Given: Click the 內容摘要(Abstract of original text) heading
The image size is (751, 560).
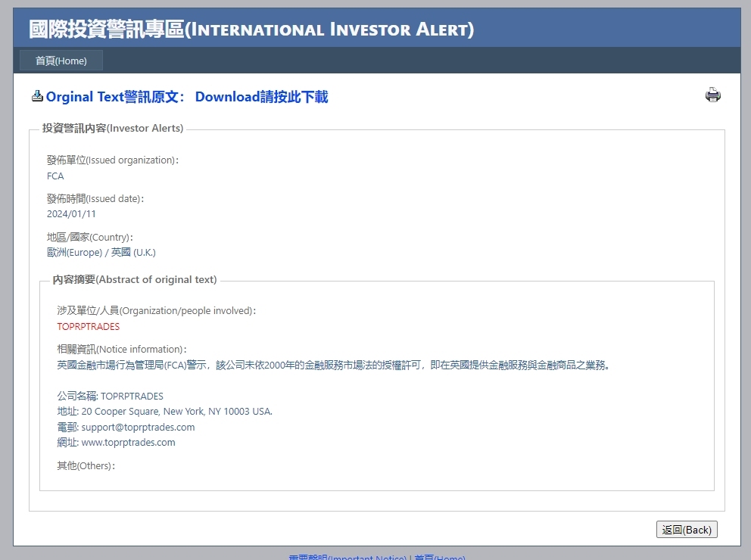Looking at the screenshot, I should tap(135, 280).
